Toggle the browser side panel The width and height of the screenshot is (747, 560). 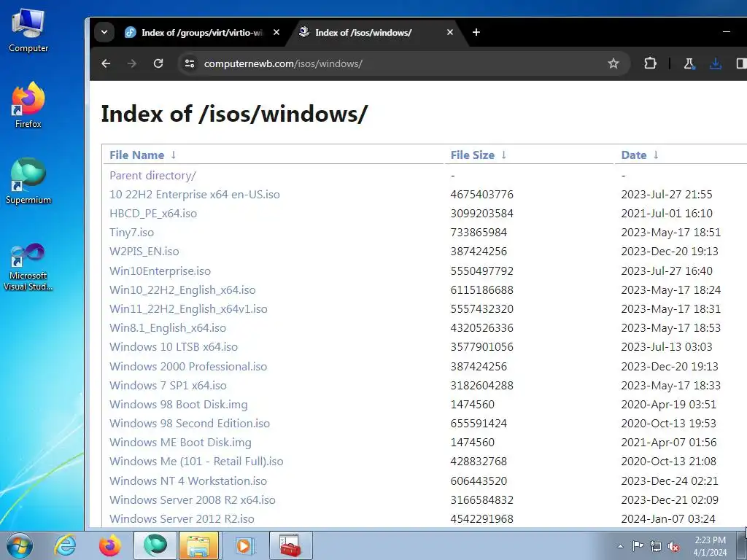tap(741, 63)
